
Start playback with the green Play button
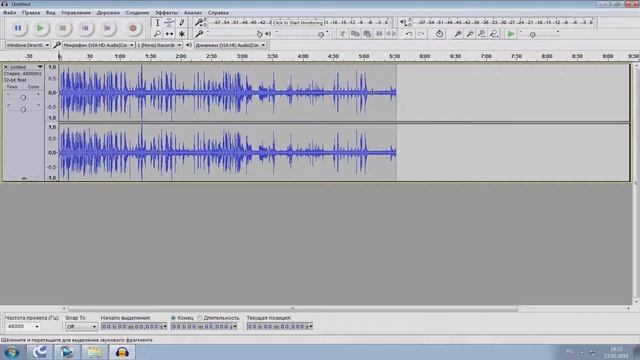(x=40, y=28)
